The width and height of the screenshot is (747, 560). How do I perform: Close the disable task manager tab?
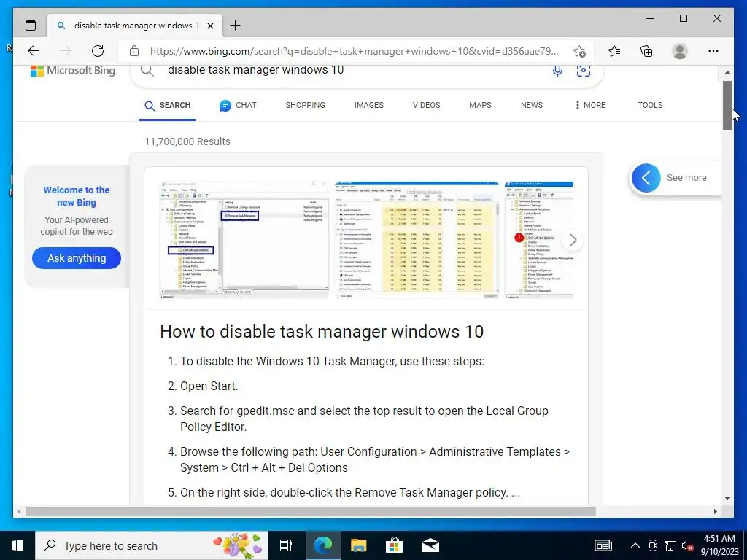point(210,26)
